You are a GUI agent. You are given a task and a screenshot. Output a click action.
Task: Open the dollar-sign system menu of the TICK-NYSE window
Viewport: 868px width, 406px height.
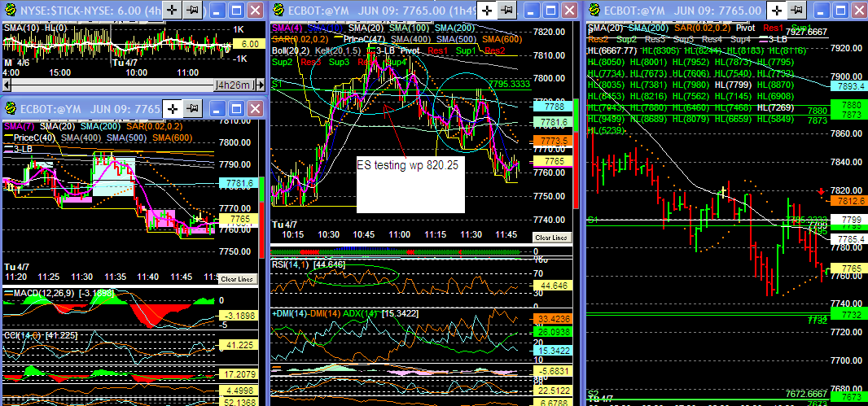pyautogui.click(x=10, y=10)
